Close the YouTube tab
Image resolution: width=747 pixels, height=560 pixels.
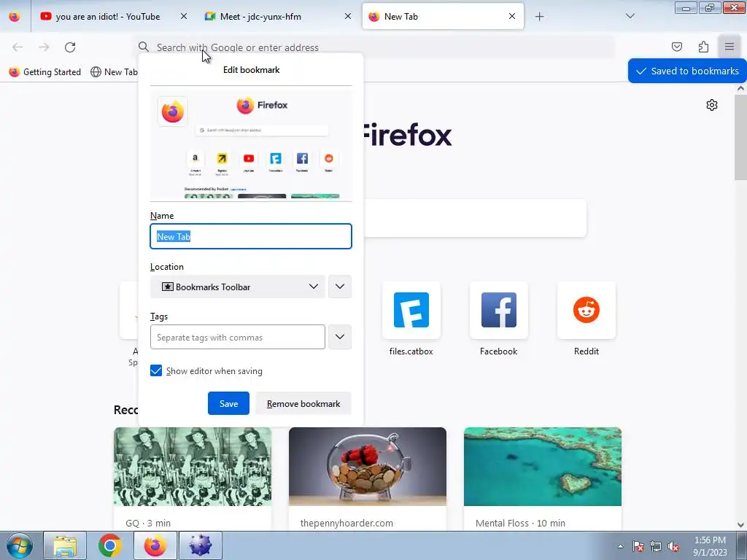[183, 16]
